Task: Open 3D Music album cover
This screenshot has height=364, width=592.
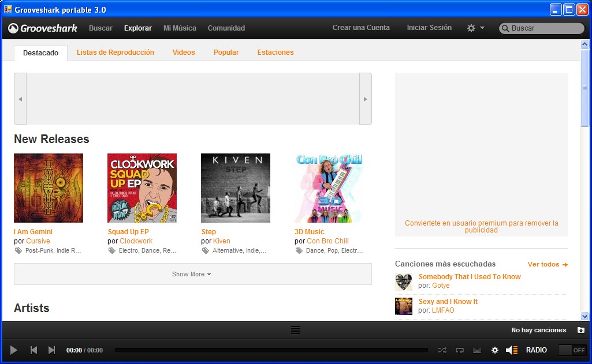Action: click(329, 188)
